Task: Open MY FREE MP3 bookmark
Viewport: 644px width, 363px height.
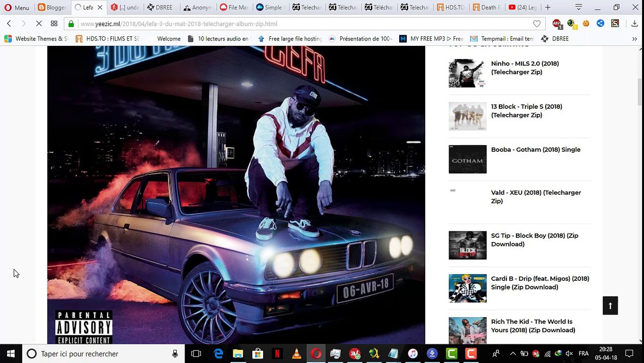Action: 431,38
